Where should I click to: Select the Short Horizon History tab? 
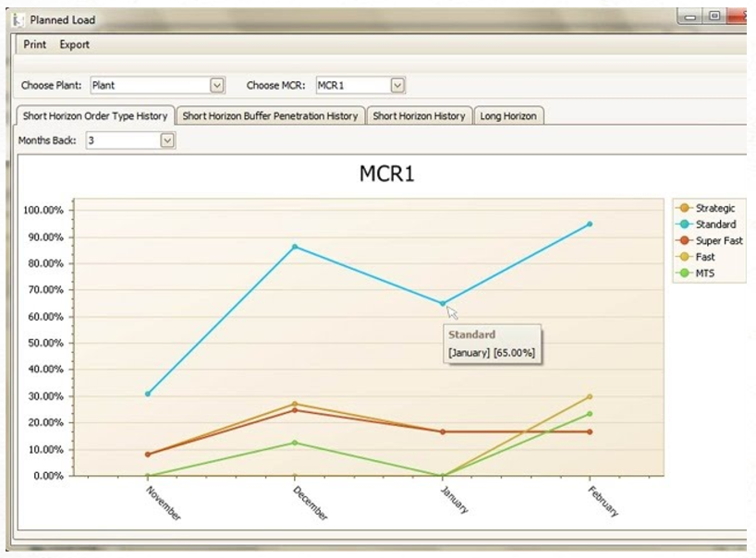419,116
